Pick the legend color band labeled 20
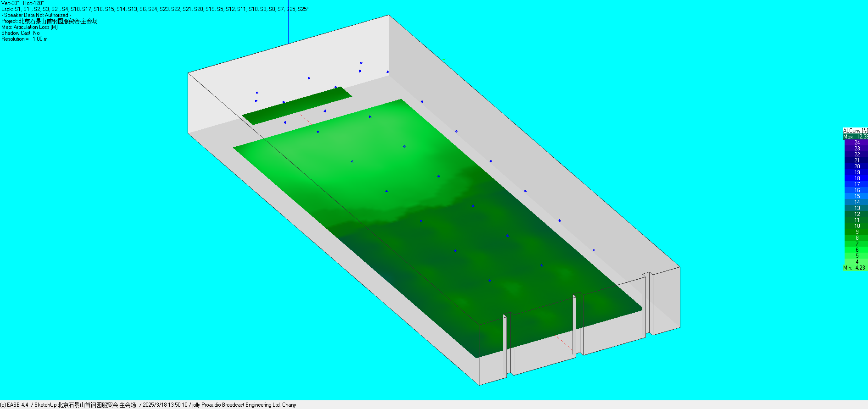 [856, 166]
